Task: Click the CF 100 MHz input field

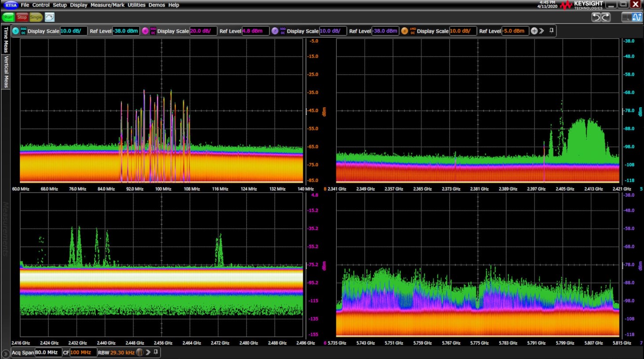Action: pos(83,352)
